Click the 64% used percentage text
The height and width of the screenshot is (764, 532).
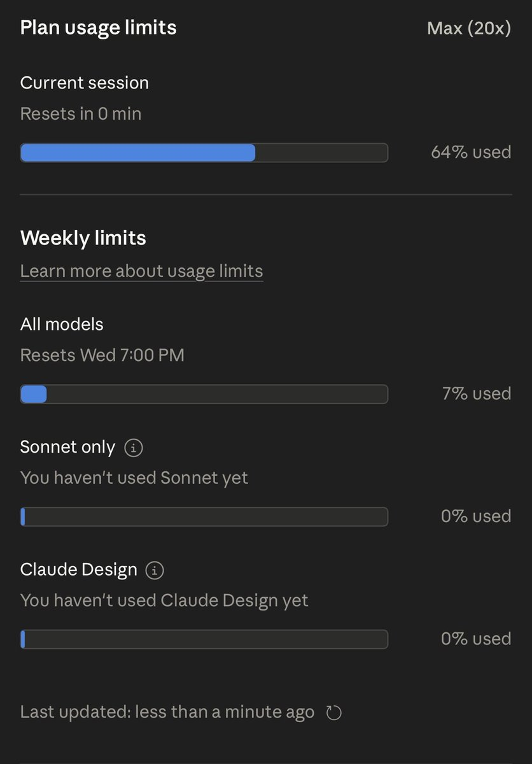point(471,153)
